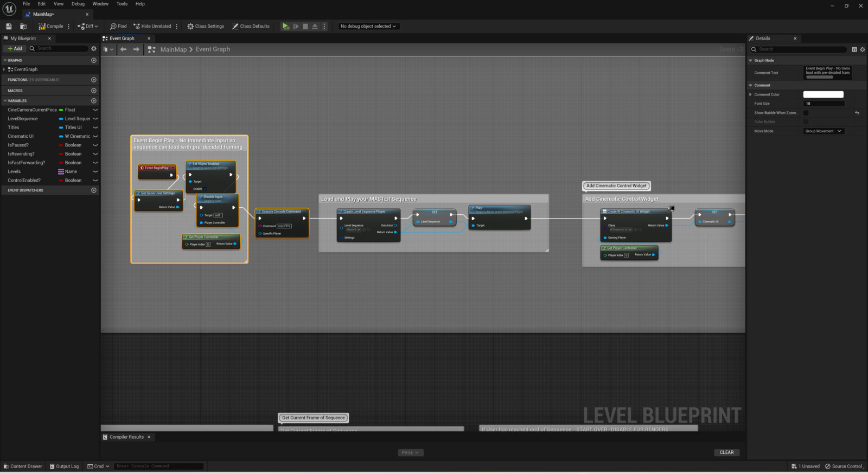Click the Eject icon in the play controls

315,26
